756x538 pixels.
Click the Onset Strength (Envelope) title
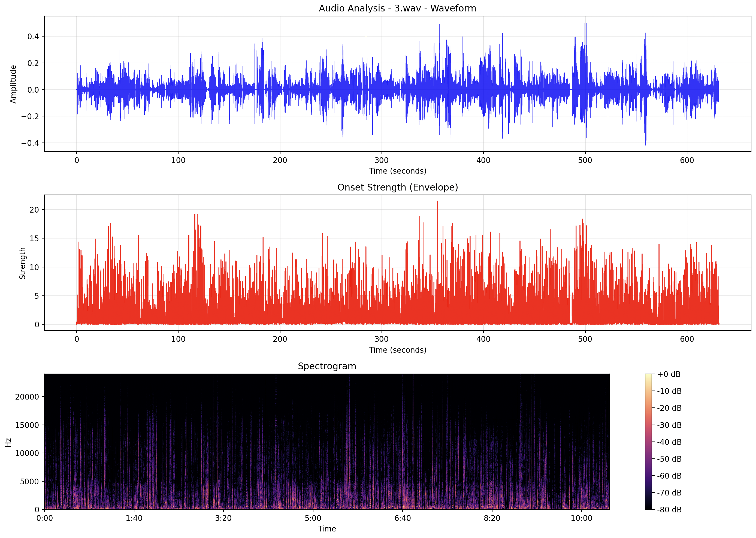pos(397,187)
